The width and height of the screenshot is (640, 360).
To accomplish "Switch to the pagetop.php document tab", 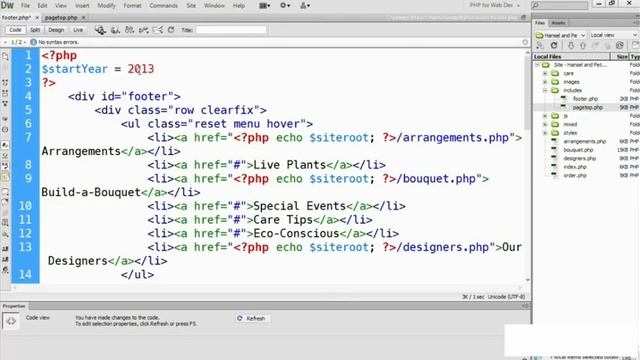I will [61, 18].
